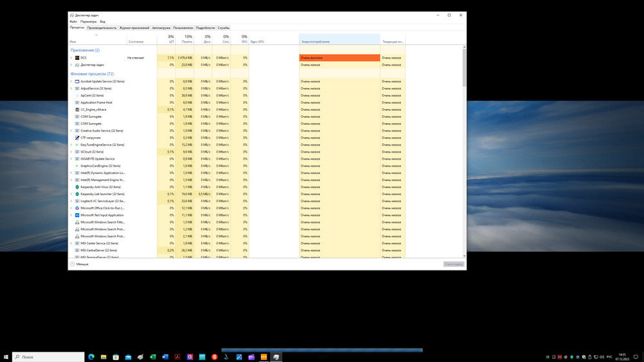644x362 pixels.
Task: Open Word from taskbar
Action: coord(165,357)
